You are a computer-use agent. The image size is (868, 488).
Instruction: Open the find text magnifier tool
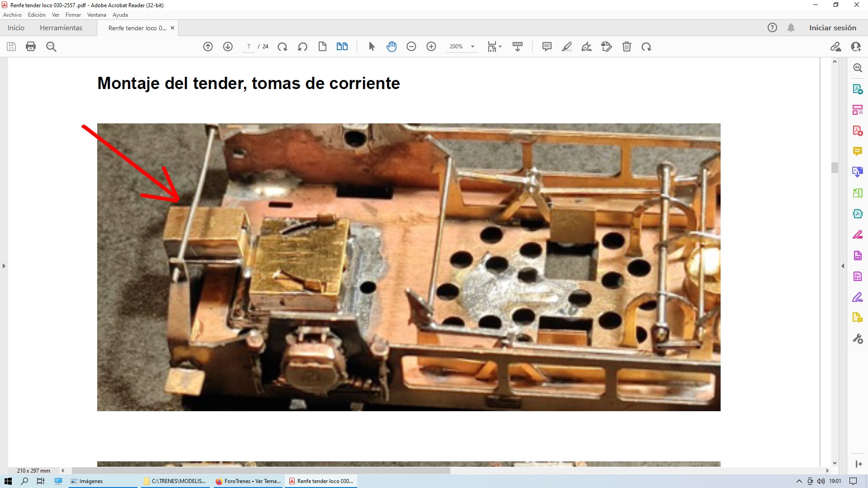[x=51, y=47]
